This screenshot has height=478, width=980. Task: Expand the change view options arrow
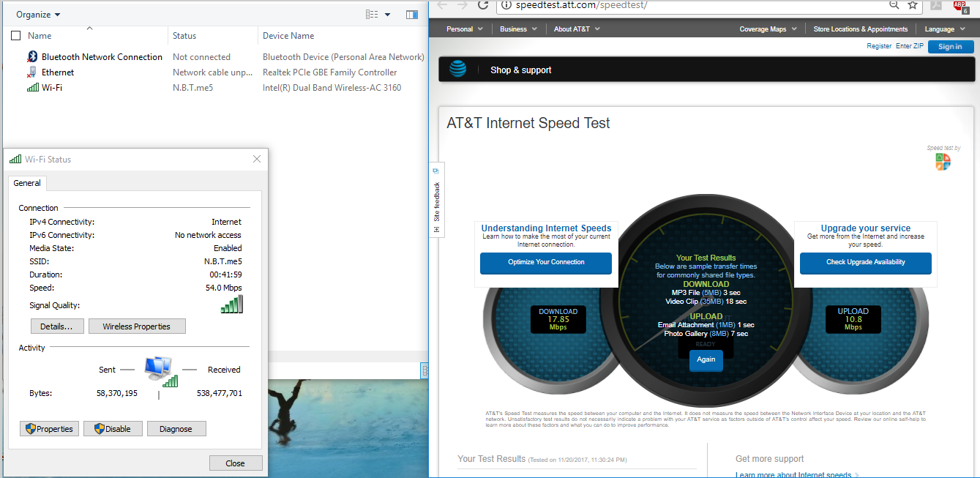388,15
